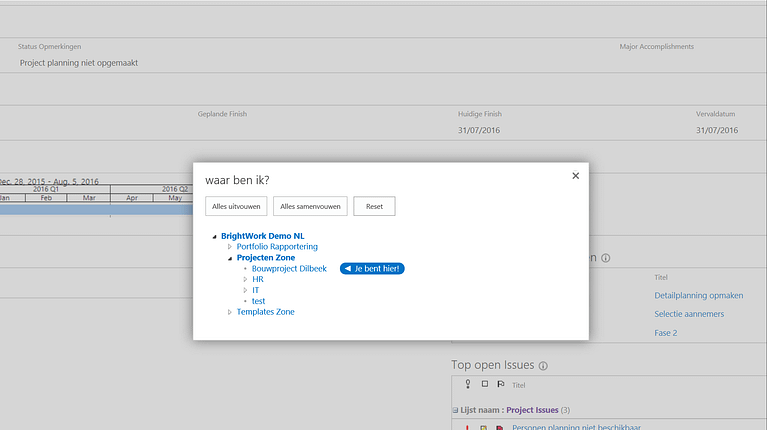Screen dimensions: 767x430
Task: Click the 'Top open Issues' heading
Action: point(493,365)
